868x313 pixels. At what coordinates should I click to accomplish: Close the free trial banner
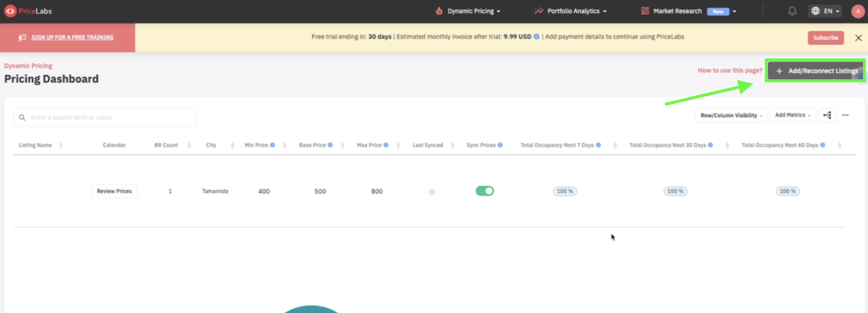(x=858, y=38)
